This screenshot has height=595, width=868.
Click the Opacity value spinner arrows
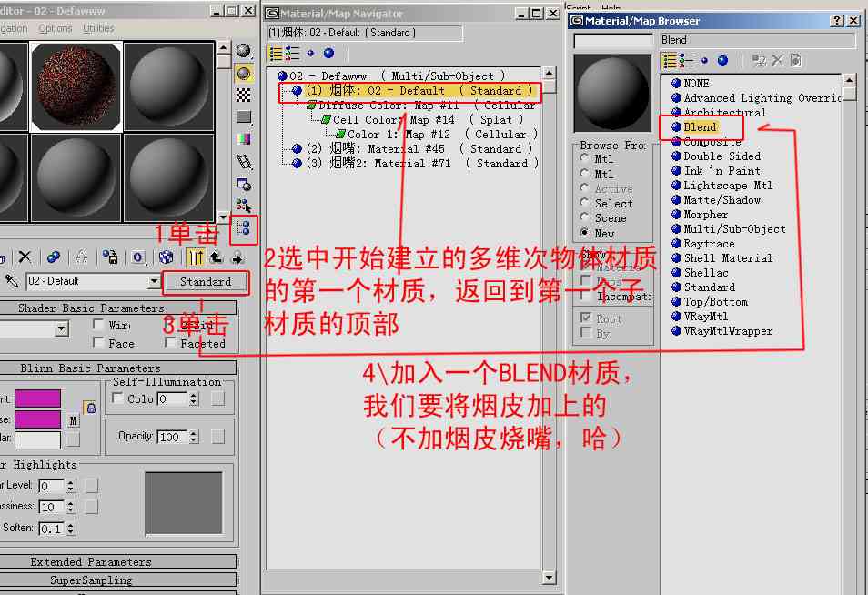pyautogui.click(x=193, y=437)
